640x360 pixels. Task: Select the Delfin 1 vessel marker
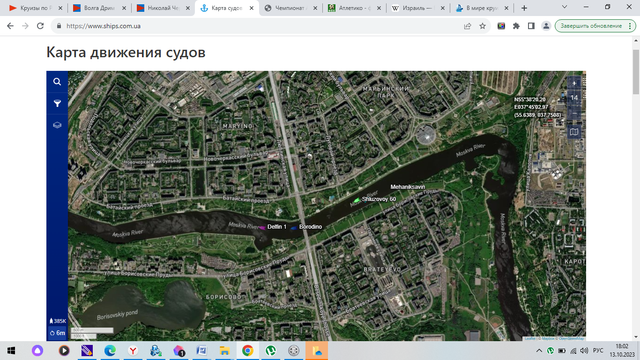click(x=262, y=227)
